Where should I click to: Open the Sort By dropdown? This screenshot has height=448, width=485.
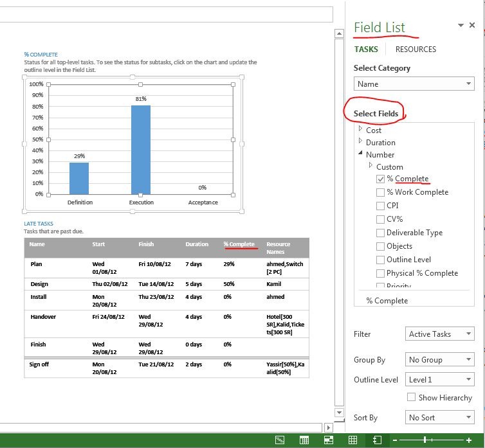click(439, 417)
